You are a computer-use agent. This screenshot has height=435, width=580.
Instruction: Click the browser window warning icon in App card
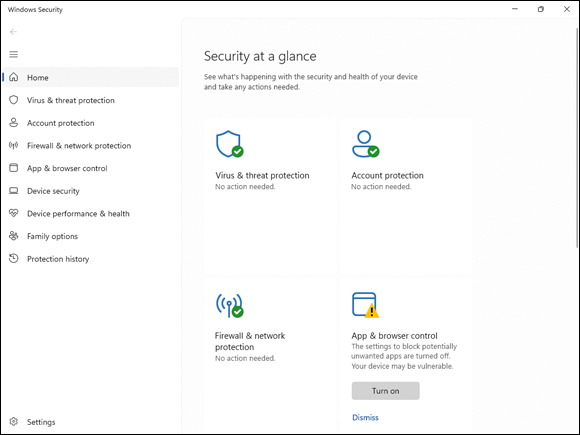click(365, 305)
